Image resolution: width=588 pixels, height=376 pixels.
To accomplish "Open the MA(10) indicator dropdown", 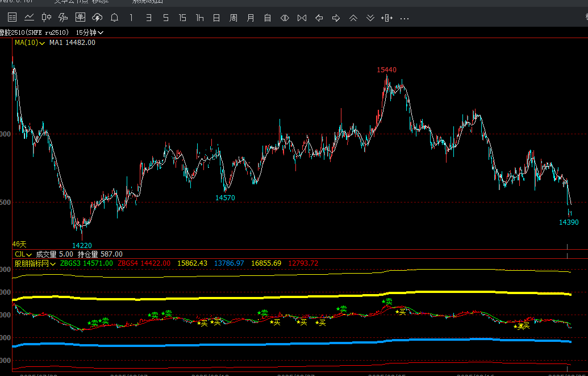I will (x=30, y=43).
